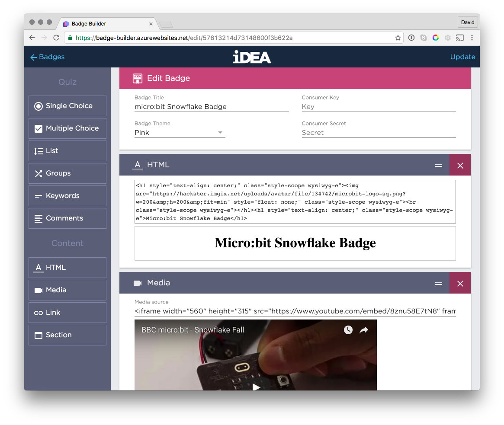Open a new browser tab
Screen dimensions: 504x425
click(166, 24)
